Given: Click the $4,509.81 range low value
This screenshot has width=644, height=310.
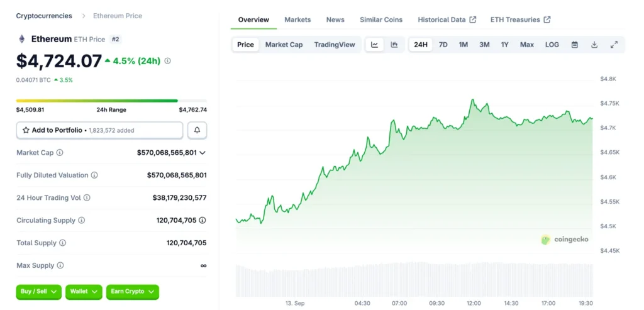Looking at the screenshot, I should [30, 109].
